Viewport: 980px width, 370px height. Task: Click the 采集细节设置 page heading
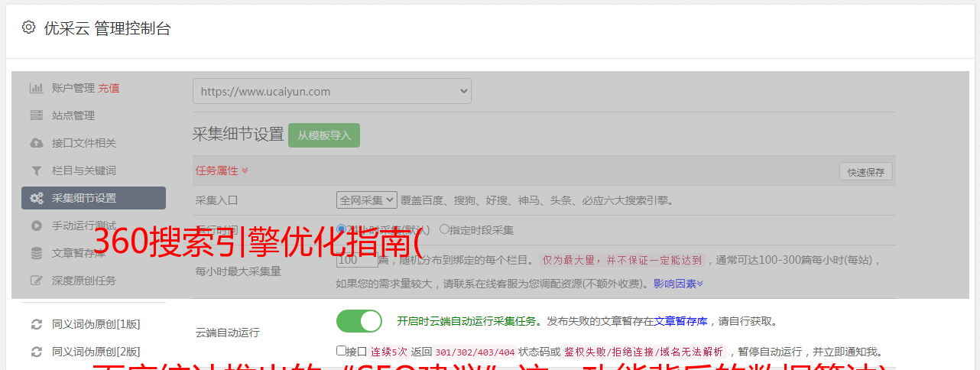pos(239,135)
